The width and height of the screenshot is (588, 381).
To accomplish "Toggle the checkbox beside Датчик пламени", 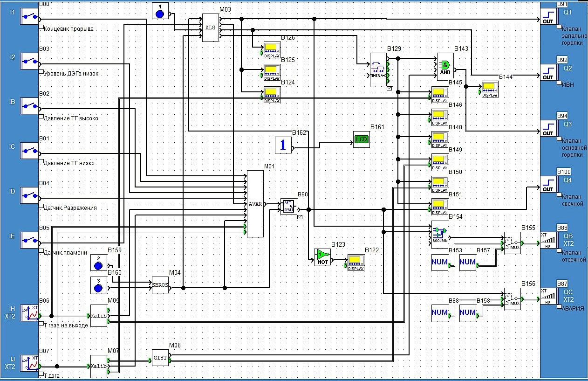I will coord(41,252).
